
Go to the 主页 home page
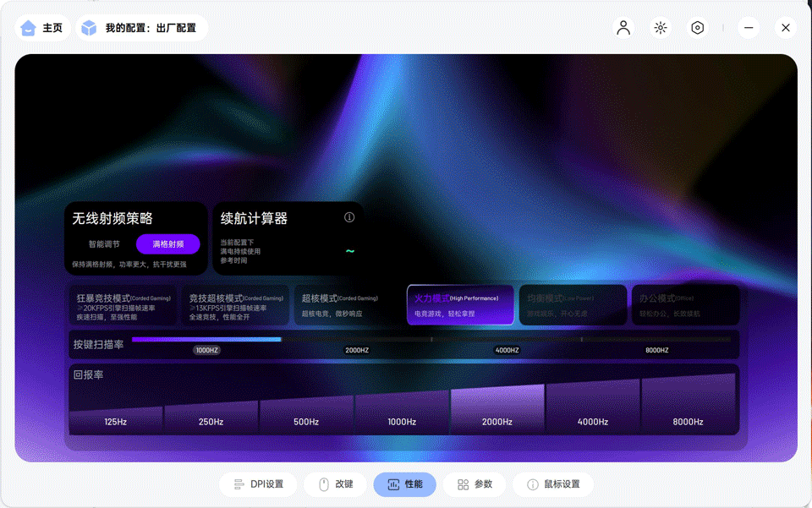tap(42, 28)
